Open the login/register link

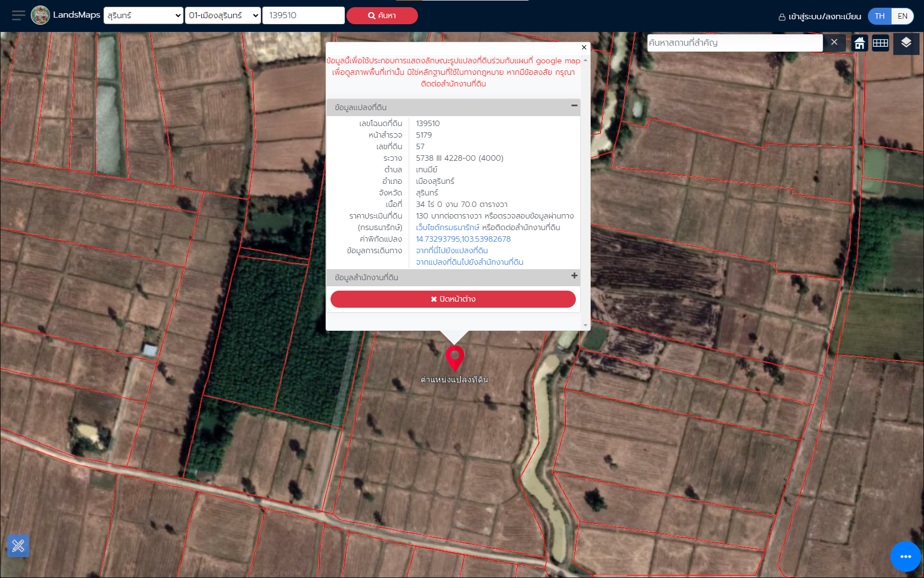(820, 17)
